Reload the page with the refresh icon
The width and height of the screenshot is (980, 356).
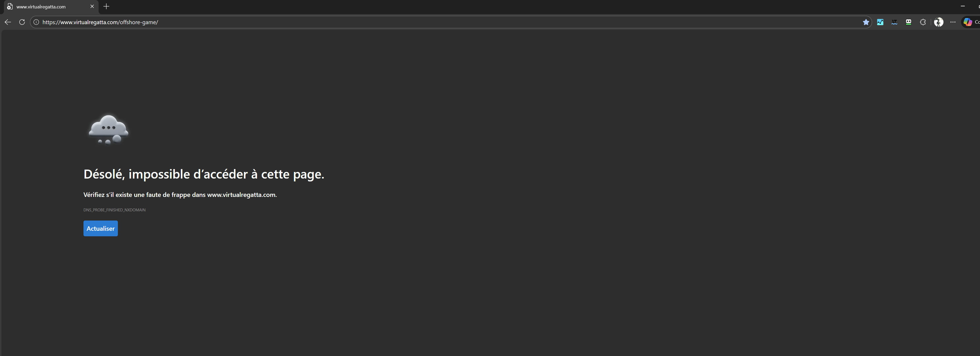[22, 22]
